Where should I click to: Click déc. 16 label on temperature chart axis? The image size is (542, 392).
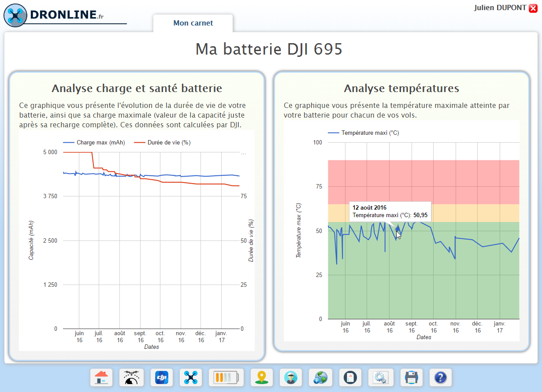[477, 327]
